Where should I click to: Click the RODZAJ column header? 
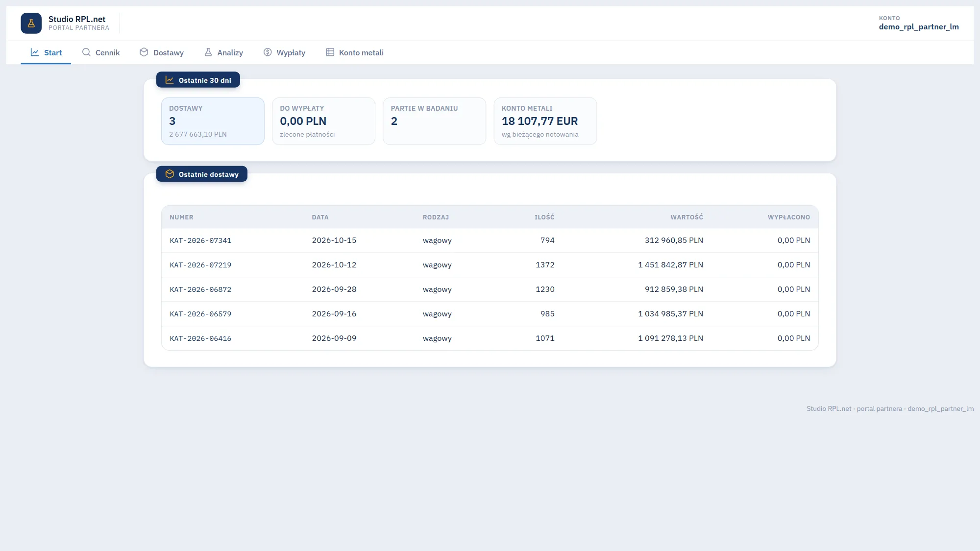click(x=436, y=217)
